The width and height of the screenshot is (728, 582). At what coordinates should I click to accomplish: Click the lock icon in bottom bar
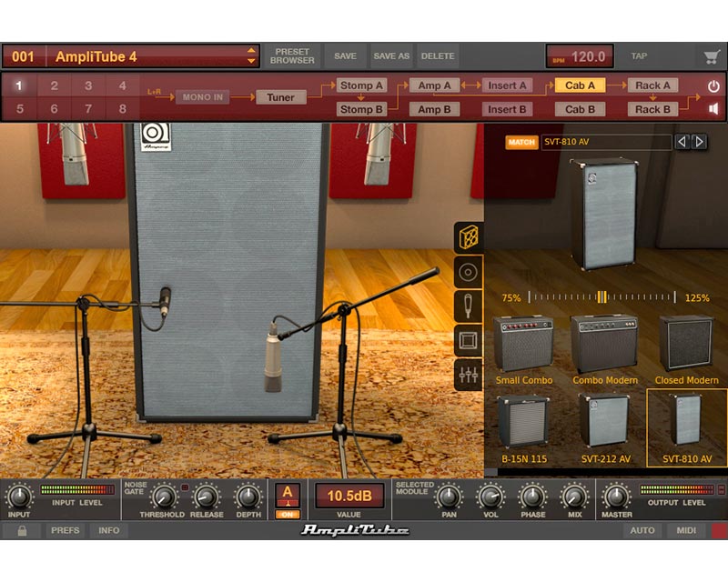click(22, 530)
